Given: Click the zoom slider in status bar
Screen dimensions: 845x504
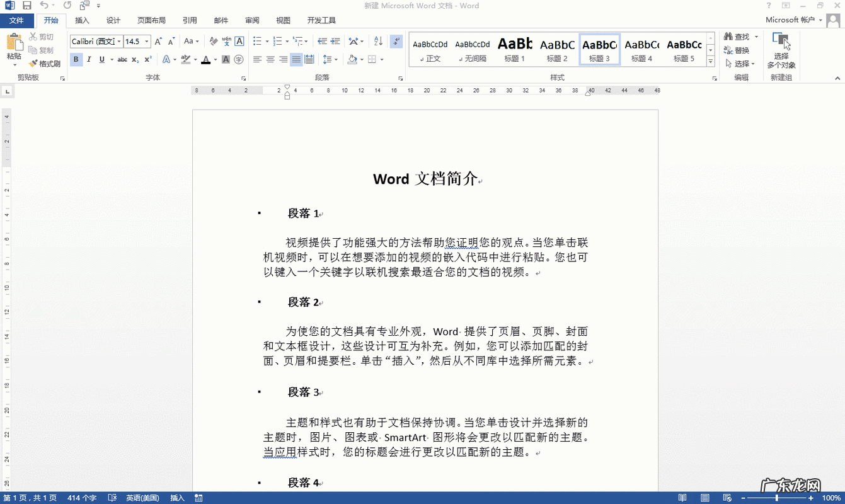Looking at the screenshot, I should click(776, 498).
